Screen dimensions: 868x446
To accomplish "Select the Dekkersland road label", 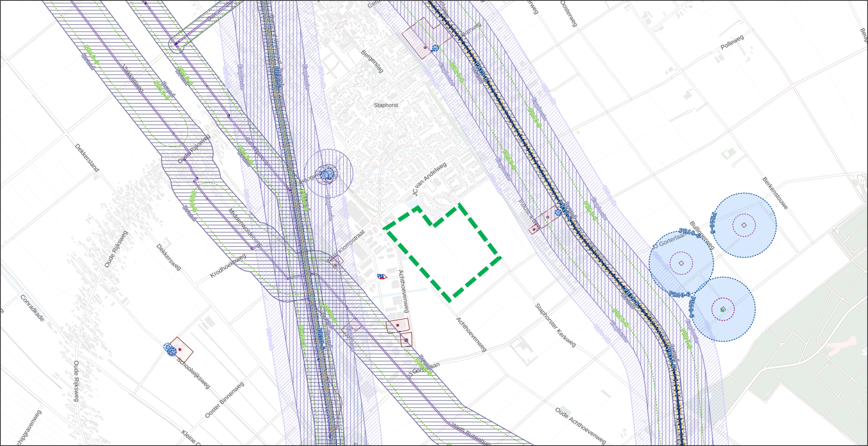I will coord(87,158).
